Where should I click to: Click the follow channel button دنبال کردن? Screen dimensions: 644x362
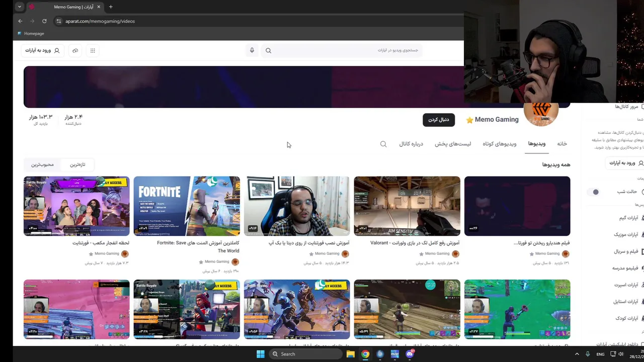click(x=439, y=120)
